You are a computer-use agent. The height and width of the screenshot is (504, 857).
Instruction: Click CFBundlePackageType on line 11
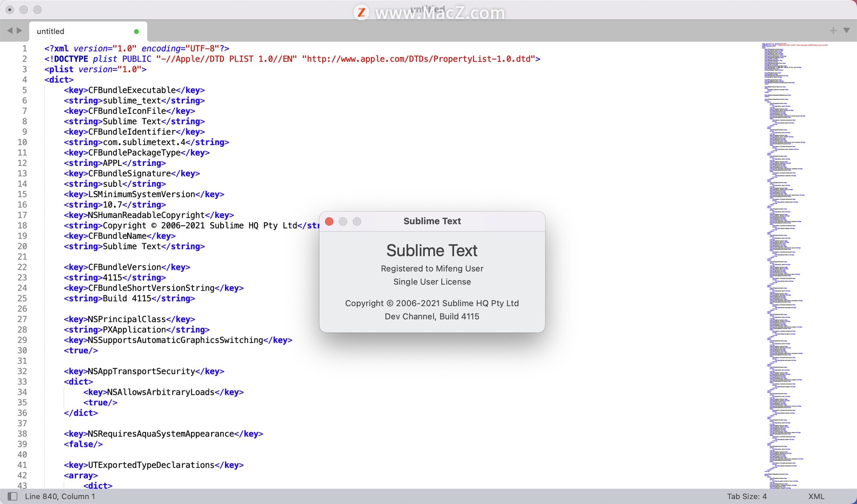pos(134,153)
